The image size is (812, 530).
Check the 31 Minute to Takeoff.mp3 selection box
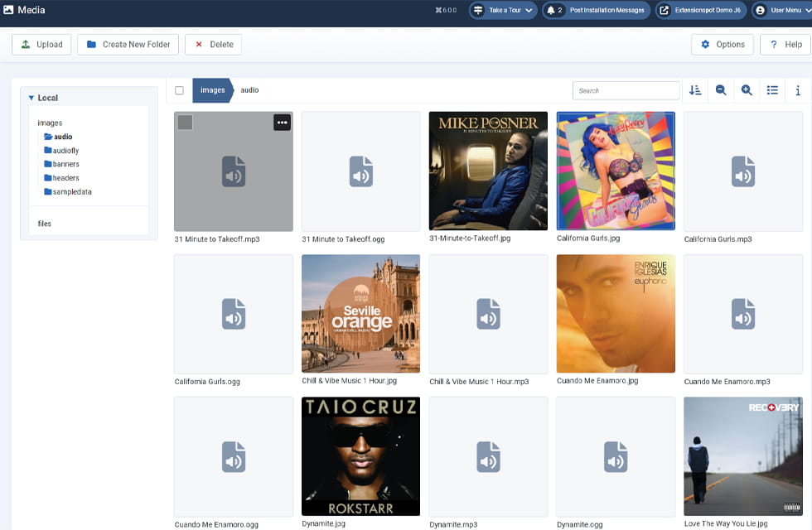coord(186,123)
